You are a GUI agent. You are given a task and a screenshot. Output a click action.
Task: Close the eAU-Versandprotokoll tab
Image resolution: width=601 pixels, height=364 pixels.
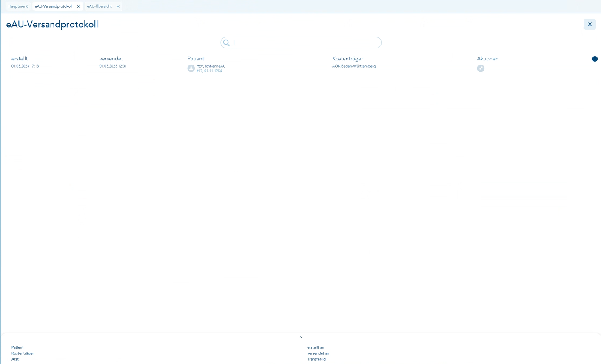[x=79, y=6]
